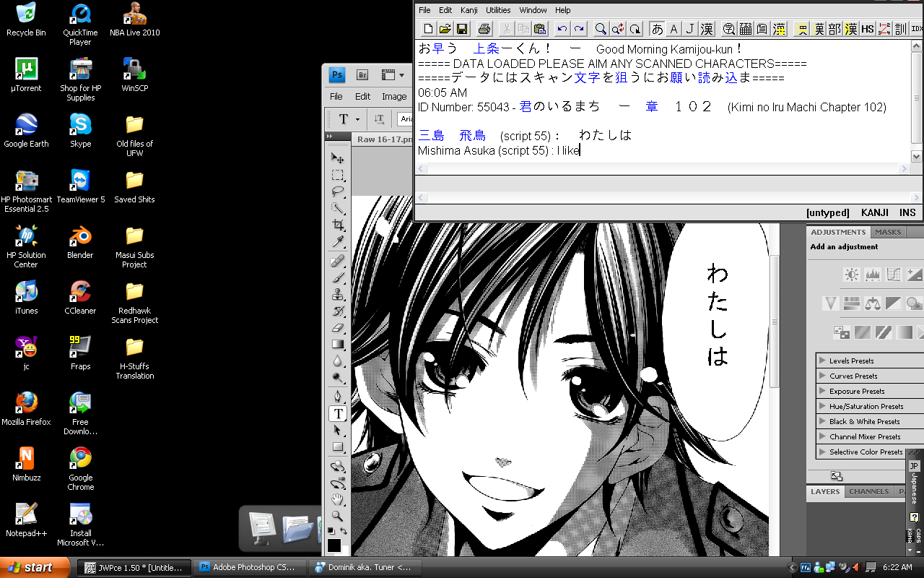Switch to the Channels panel tab
The width and height of the screenshot is (924, 578).
(x=869, y=491)
